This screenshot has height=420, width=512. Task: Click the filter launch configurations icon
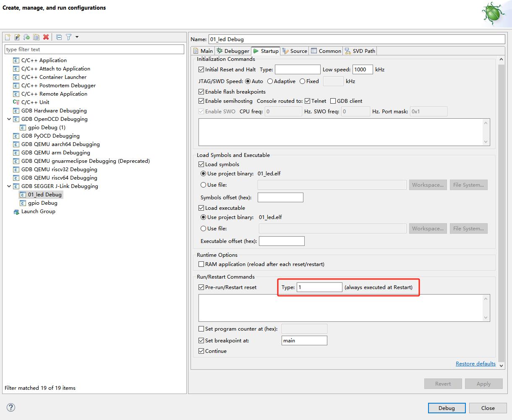(x=68, y=37)
